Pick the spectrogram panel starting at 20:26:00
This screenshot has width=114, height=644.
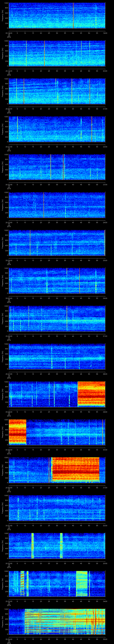point(57,318)
